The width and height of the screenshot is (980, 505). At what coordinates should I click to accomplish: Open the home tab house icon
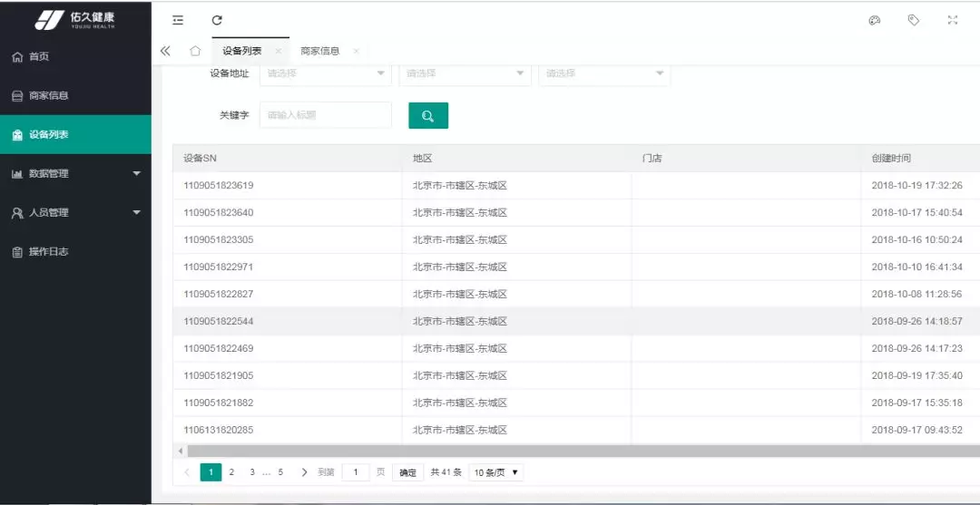[x=195, y=51]
